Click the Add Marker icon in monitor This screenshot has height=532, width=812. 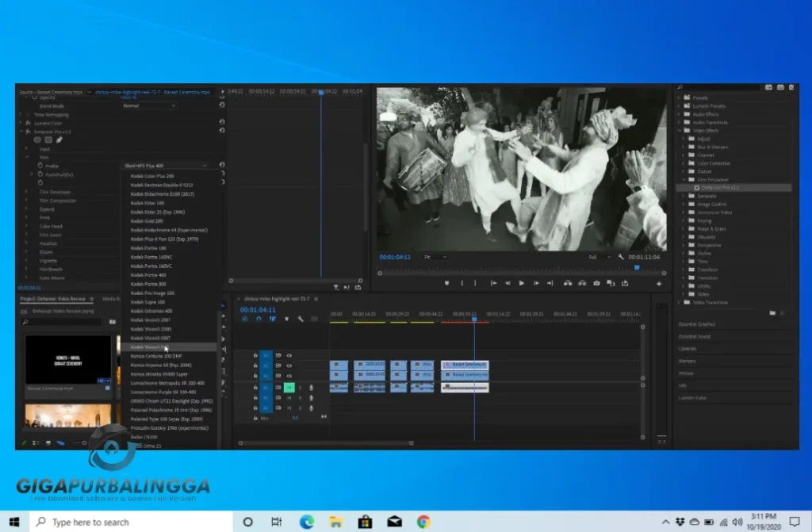446,283
